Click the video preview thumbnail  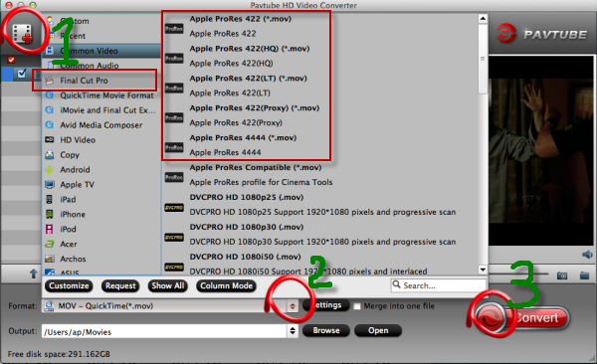click(x=540, y=150)
